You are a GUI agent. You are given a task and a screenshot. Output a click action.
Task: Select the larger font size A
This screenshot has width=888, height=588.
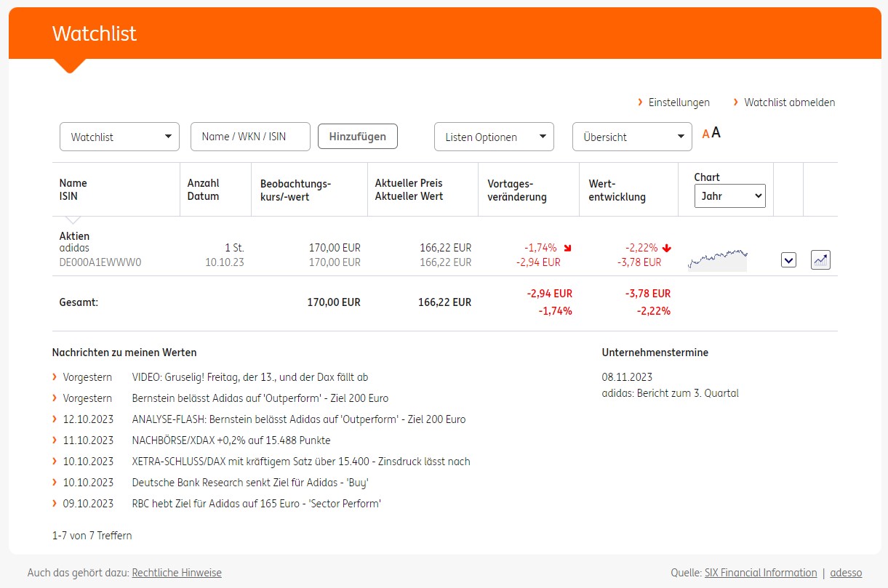click(x=716, y=132)
